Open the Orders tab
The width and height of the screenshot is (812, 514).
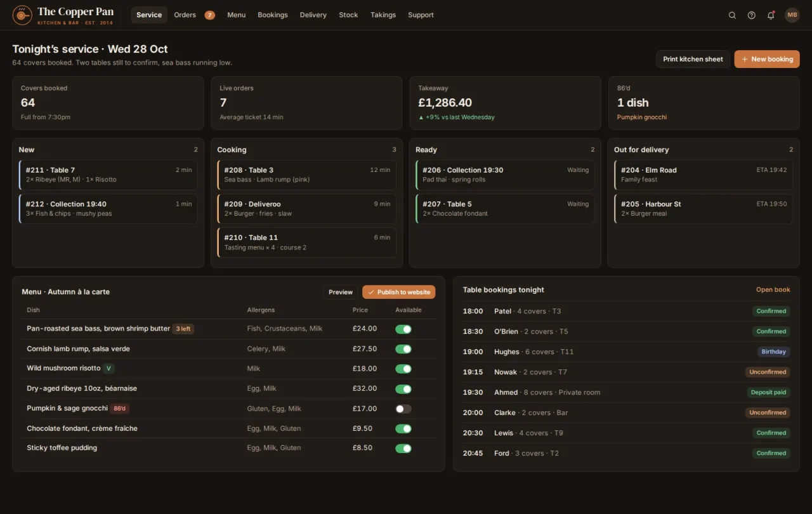pos(185,15)
